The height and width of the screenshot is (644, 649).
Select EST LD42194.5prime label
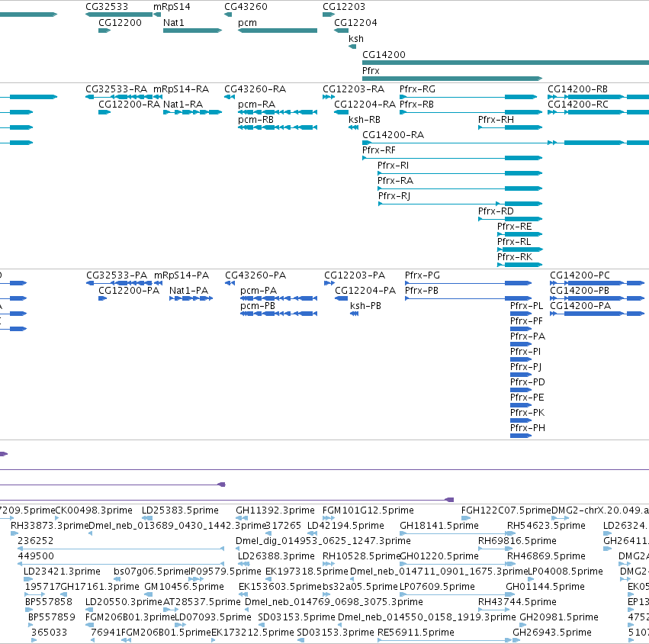tap(345, 526)
